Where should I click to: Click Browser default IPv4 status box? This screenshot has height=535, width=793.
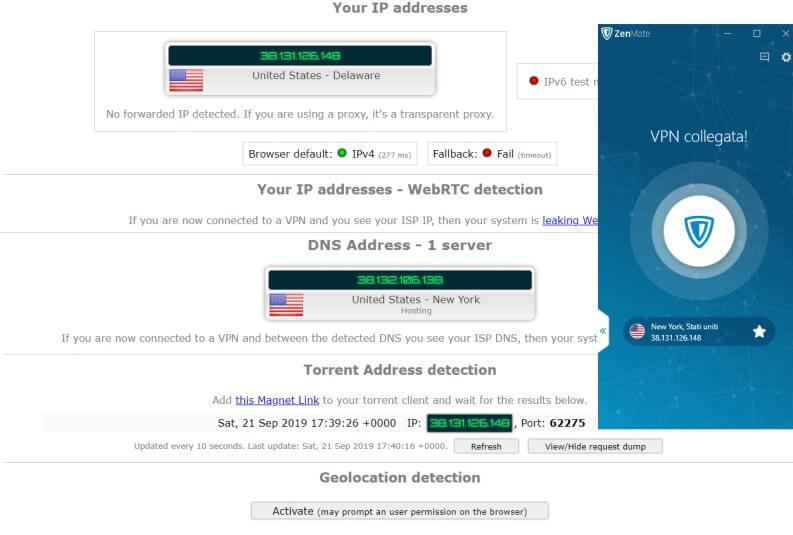[x=330, y=154]
